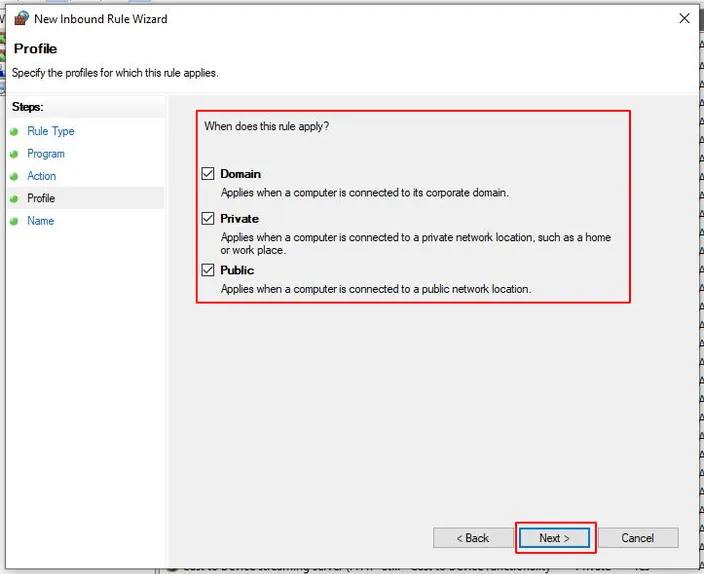This screenshot has height=574, width=704.
Task: Click the 'Steps:' heading
Action: click(27, 107)
